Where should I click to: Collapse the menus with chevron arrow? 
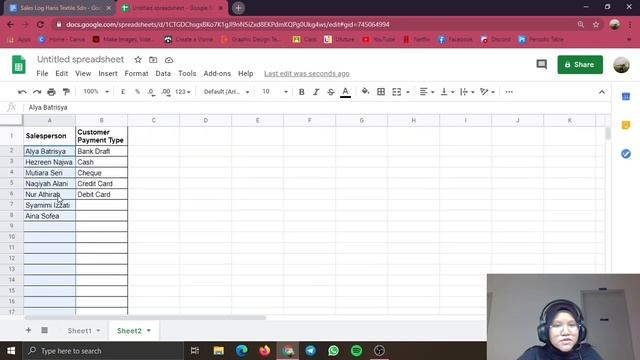[x=602, y=92]
